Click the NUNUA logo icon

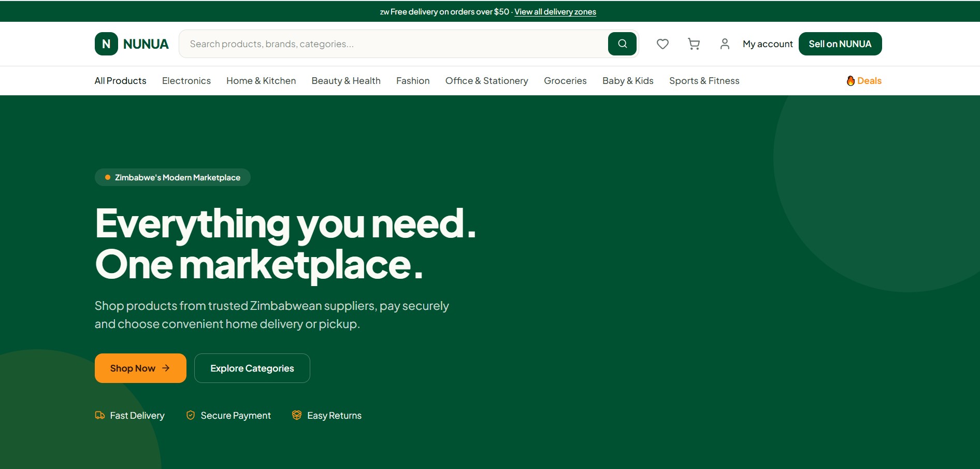pyautogui.click(x=106, y=44)
